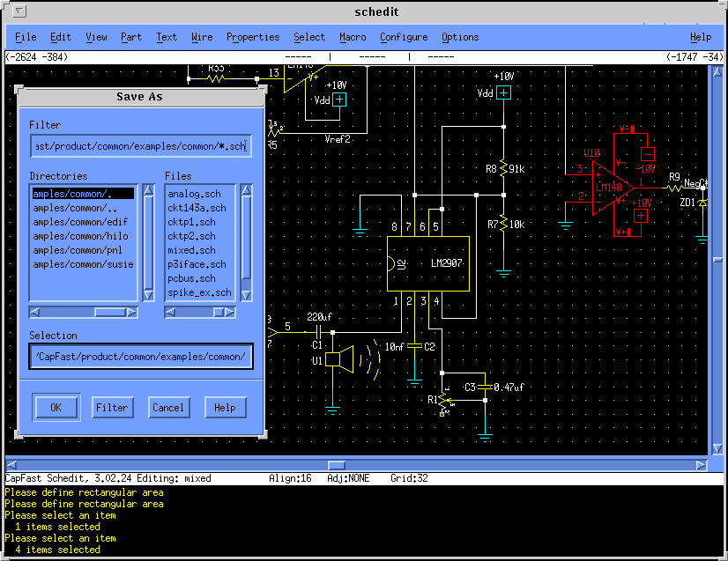Open the Properties menu
728x561 pixels.
(253, 37)
